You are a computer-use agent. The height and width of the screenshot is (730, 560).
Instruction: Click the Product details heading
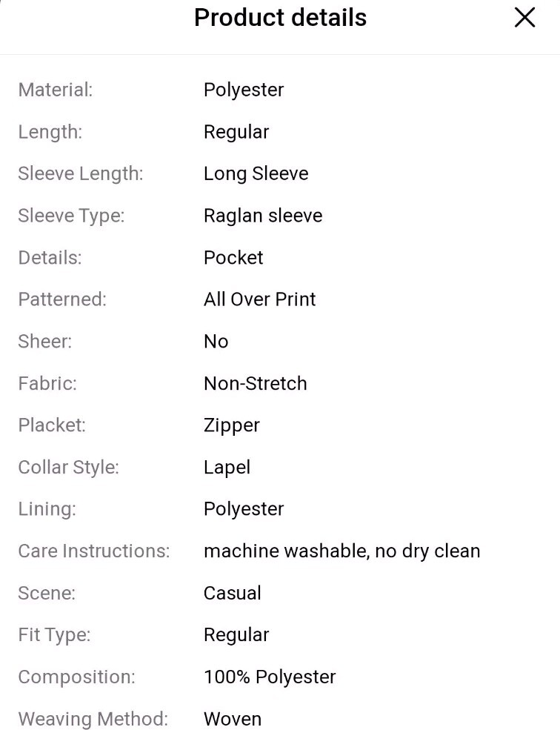coord(280,18)
